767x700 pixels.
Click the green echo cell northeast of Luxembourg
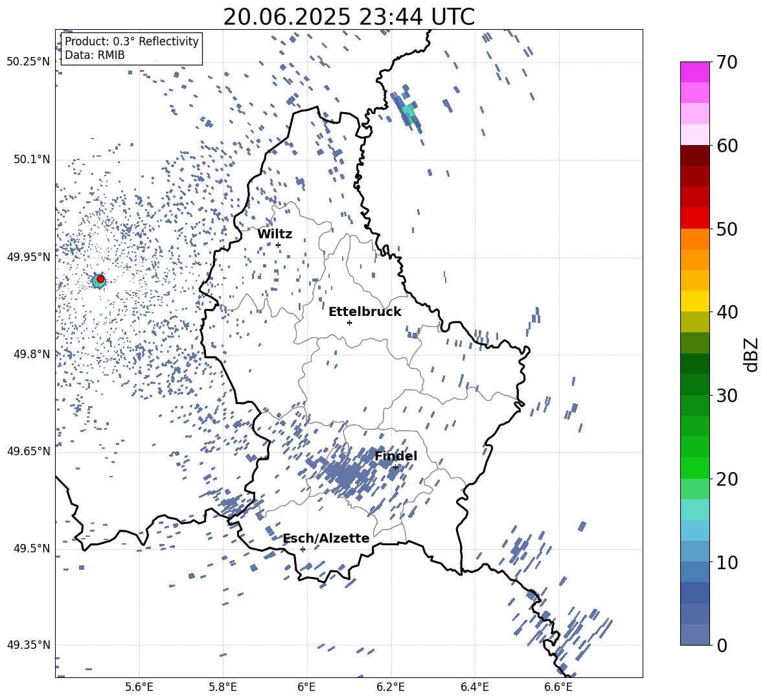[409, 111]
